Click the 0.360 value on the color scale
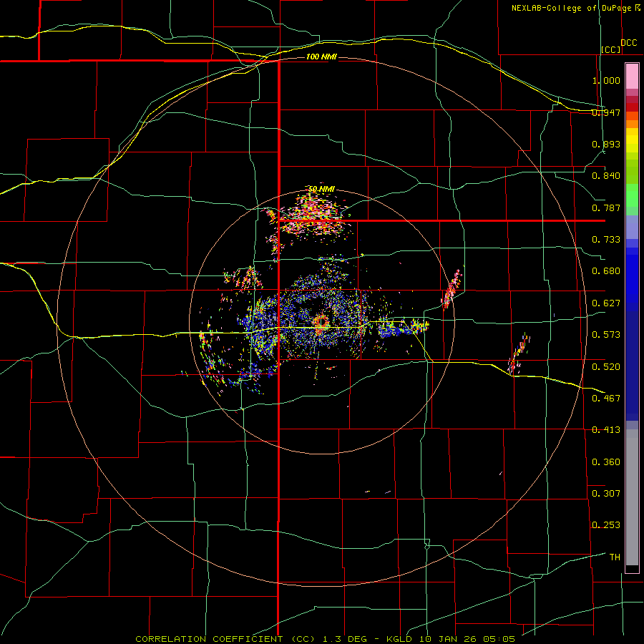Viewport: 644px width, 644px height. click(x=606, y=462)
